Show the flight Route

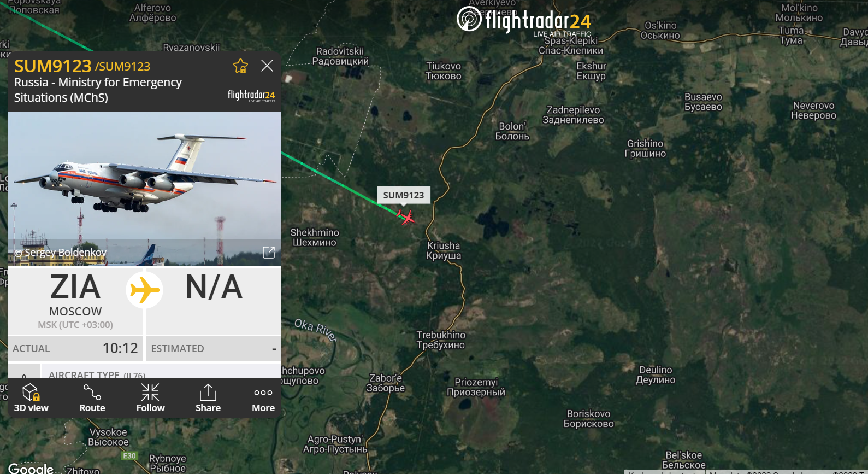coord(92,398)
